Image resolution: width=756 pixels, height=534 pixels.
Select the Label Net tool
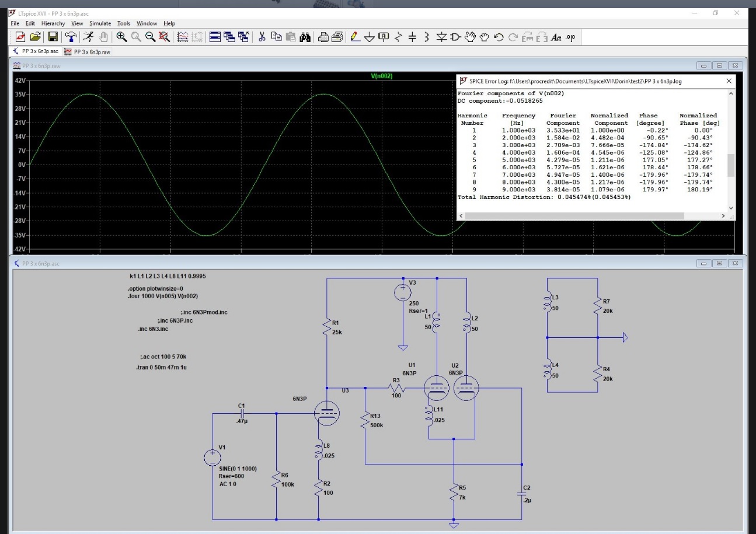(384, 37)
